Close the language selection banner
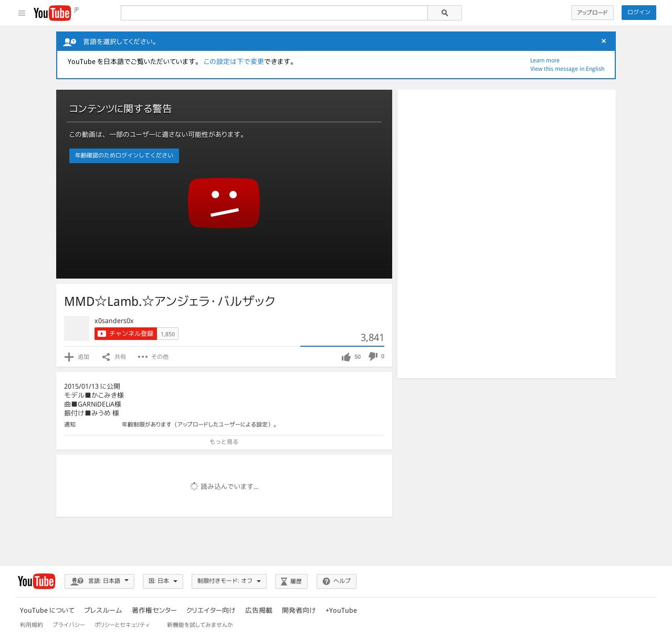672x639 pixels. [x=604, y=41]
